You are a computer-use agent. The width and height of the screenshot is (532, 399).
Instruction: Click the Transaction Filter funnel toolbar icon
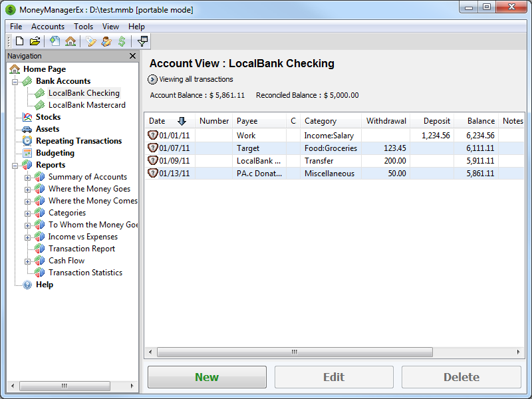(x=142, y=41)
